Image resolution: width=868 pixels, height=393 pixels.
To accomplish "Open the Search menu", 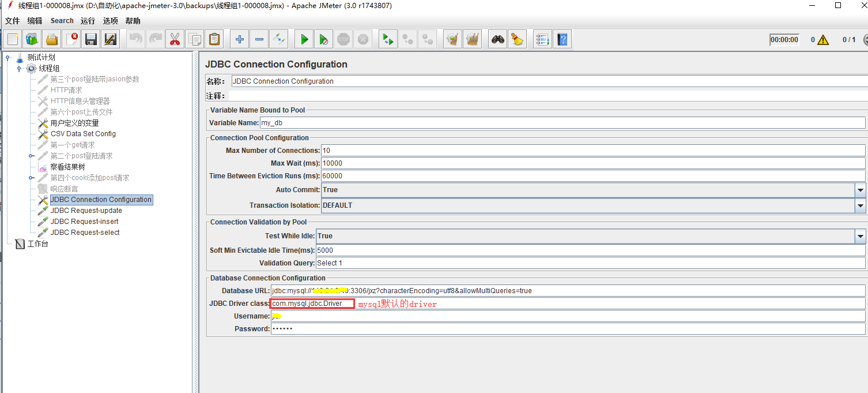I will [x=62, y=21].
